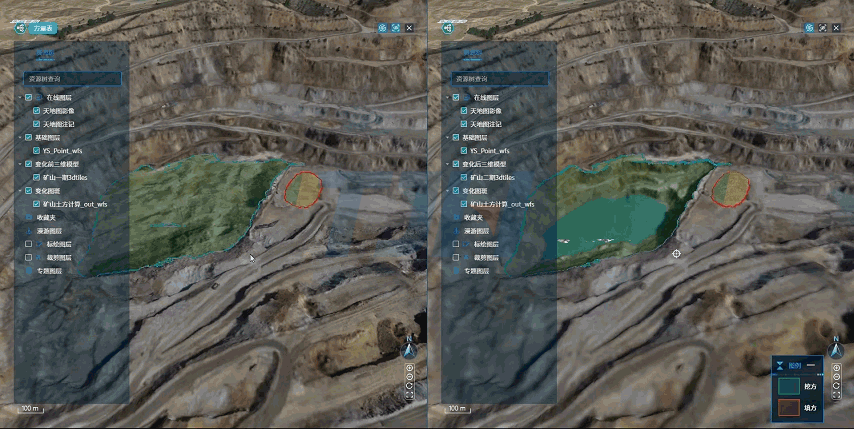This screenshot has height=429, width=854.
Task: Click the 方量表 button in left map pane
Action: (44, 28)
